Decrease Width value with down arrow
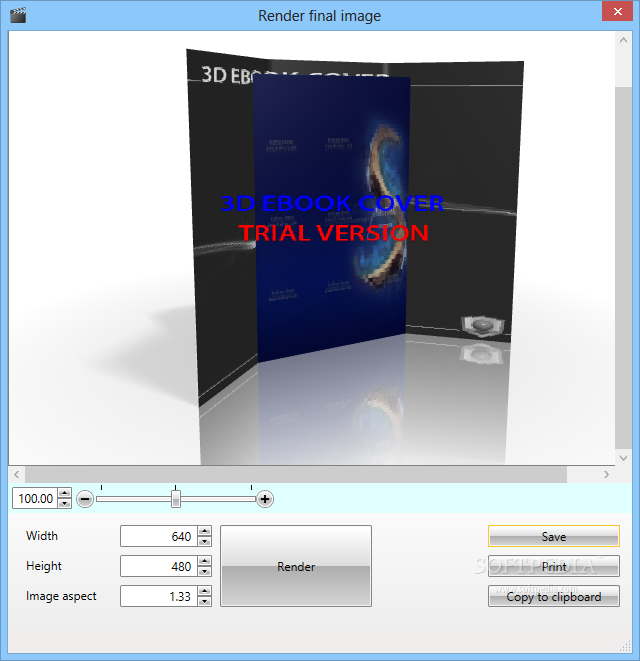This screenshot has height=661, width=640. pyautogui.click(x=204, y=541)
